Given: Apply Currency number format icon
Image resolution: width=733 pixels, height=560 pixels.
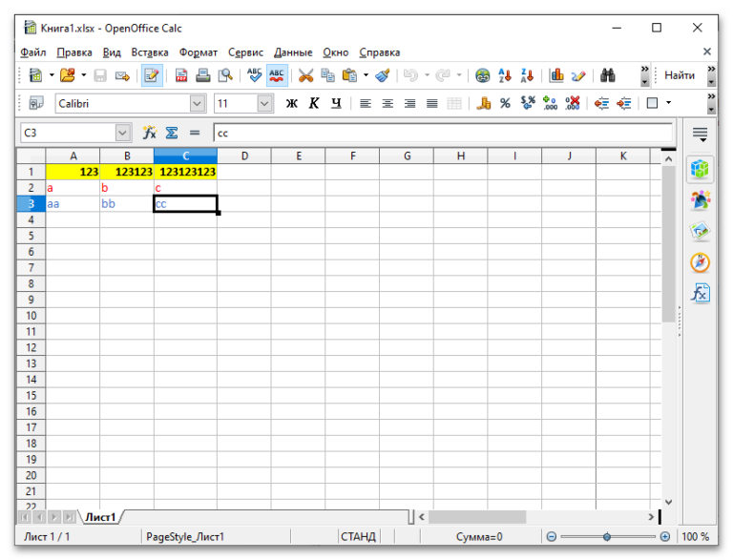Looking at the screenshot, I should tap(483, 103).
